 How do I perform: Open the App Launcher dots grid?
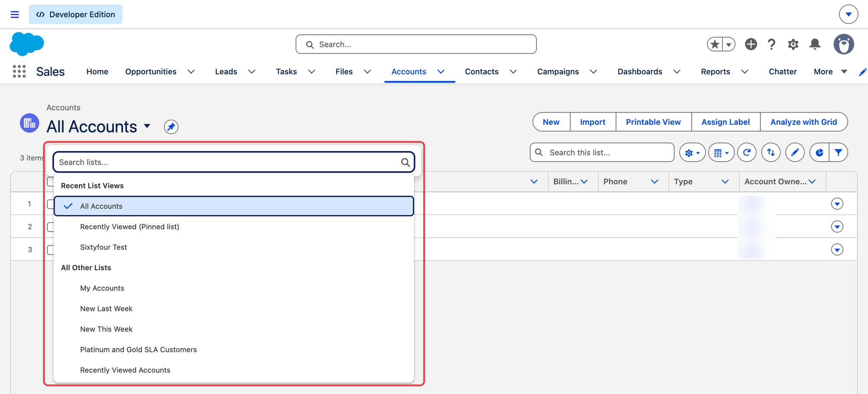[19, 71]
